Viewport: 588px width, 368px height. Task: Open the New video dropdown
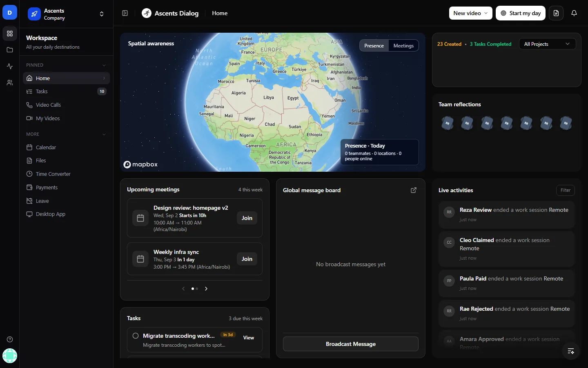click(471, 13)
